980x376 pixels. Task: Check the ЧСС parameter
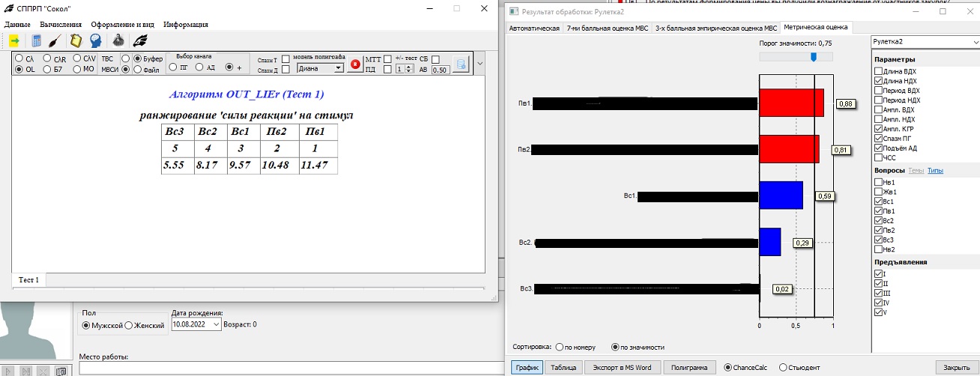click(x=878, y=158)
